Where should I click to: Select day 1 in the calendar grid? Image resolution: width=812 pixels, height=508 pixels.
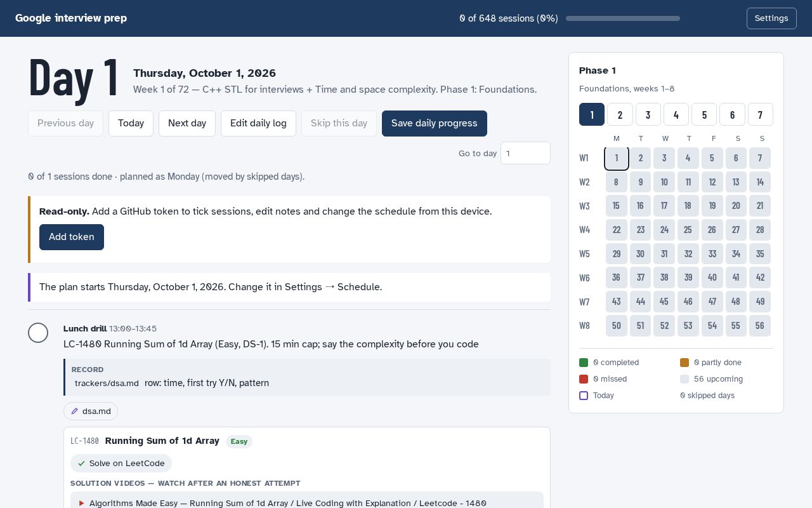click(617, 158)
